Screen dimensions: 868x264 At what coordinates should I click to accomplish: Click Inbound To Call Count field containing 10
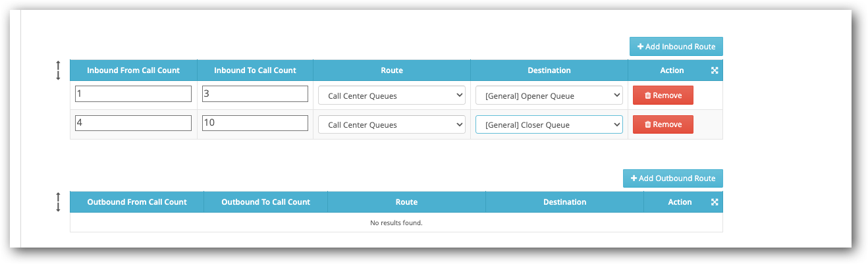(255, 123)
